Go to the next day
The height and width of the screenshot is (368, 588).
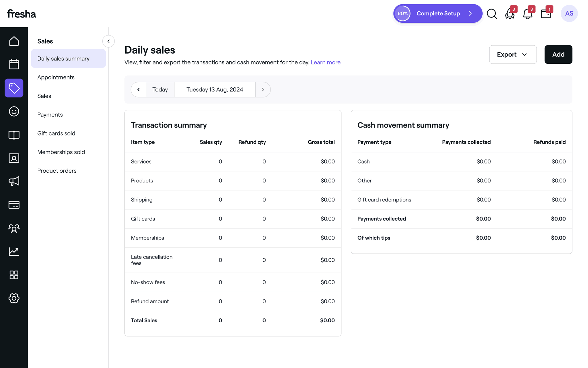(263, 90)
